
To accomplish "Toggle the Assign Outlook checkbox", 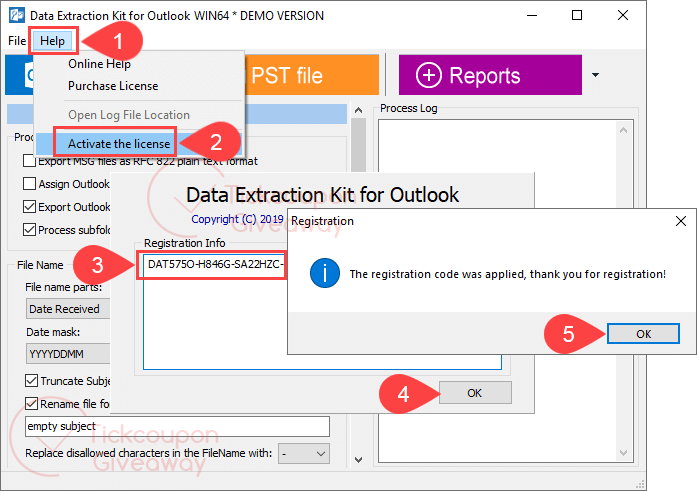I will [x=29, y=184].
